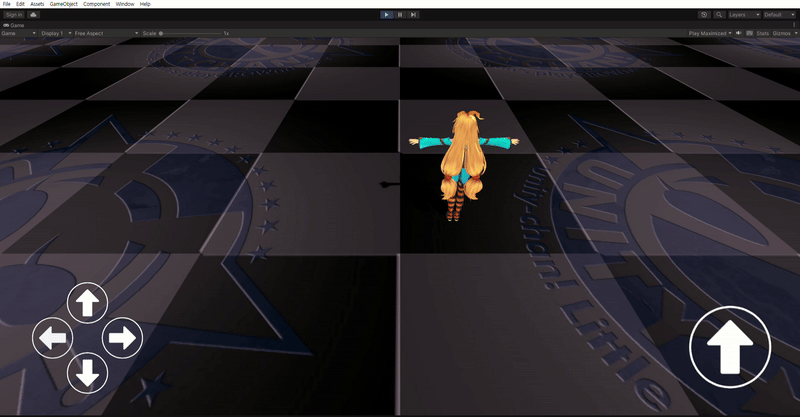Toggle the Stats overlay
This screenshot has height=417, width=800.
coord(763,33)
